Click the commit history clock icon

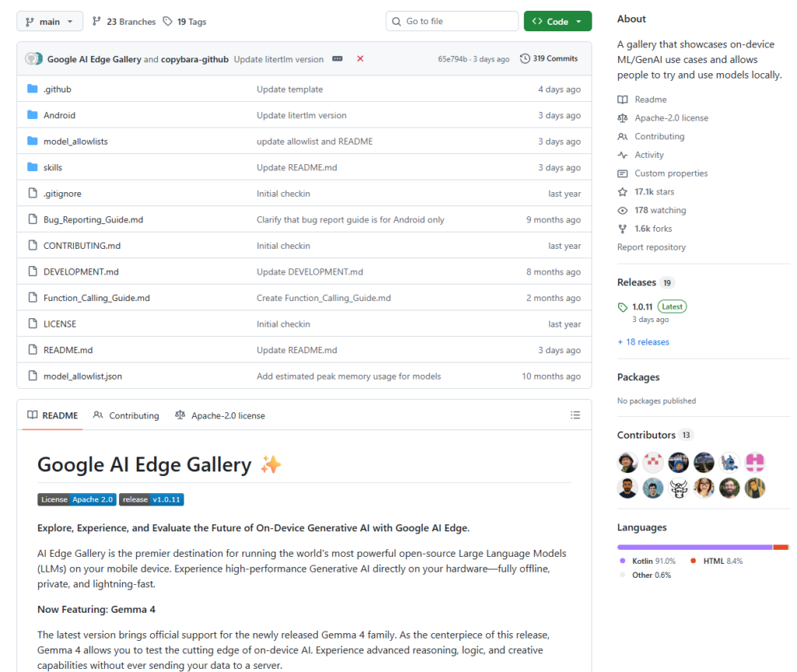(525, 59)
